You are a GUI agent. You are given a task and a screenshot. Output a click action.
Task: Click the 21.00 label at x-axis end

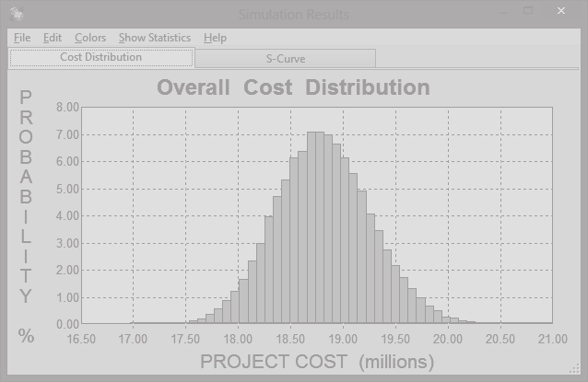pos(552,339)
